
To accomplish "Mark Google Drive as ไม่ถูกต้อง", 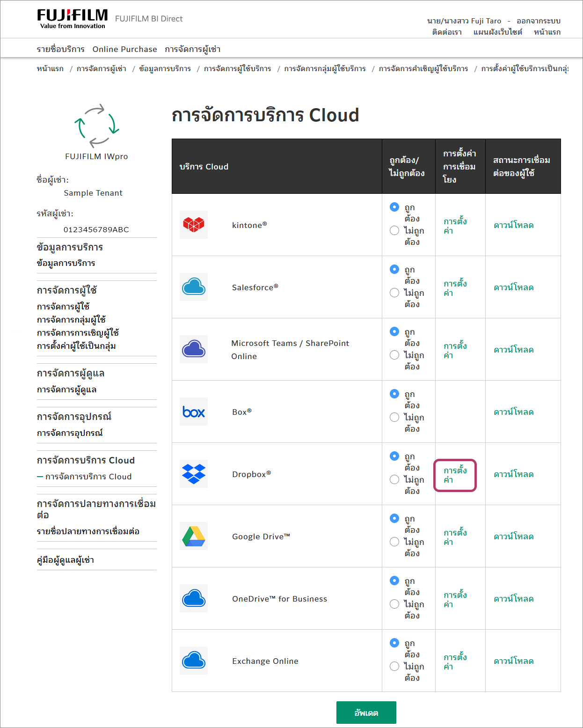I will tap(394, 542).
